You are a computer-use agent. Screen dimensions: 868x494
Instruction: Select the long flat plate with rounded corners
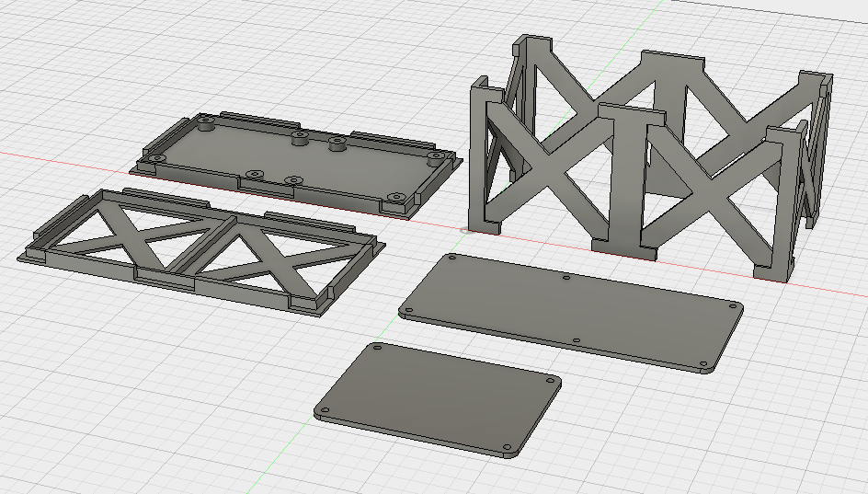570,312
